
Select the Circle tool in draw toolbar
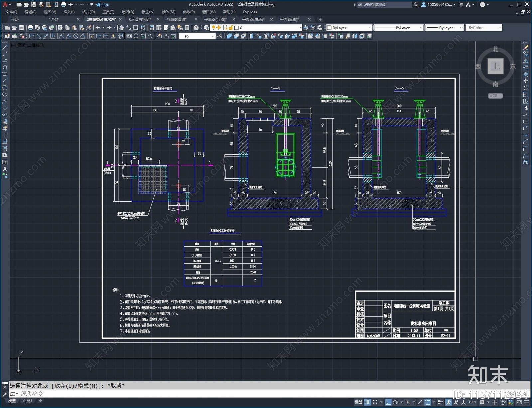tap(5, 88)
